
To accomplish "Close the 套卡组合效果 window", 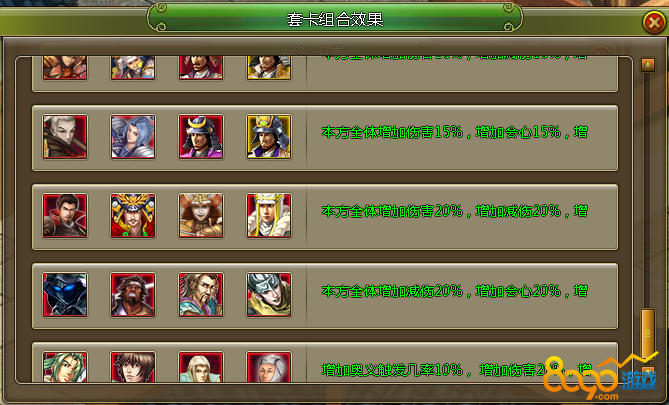I will click(654, 22).
